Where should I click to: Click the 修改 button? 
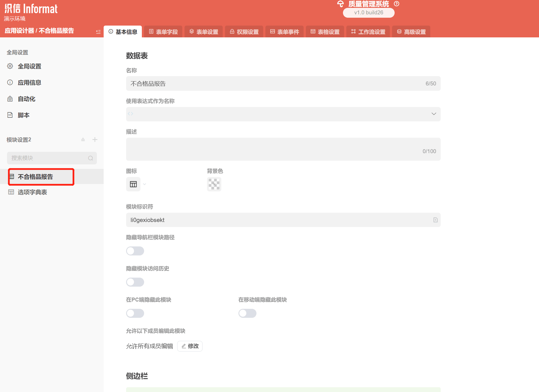pyautogui.click(x=190, y=346)
